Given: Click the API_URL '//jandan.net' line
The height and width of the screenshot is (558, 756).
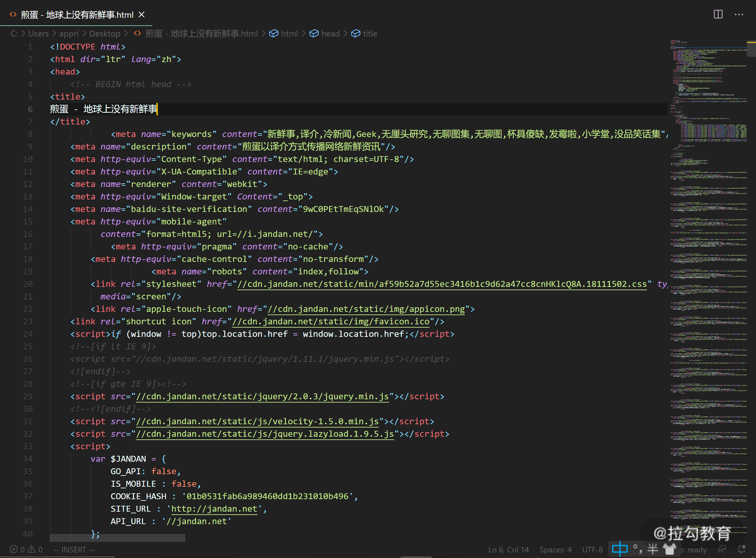Looking at the screenshot, I should pos(171,521).
